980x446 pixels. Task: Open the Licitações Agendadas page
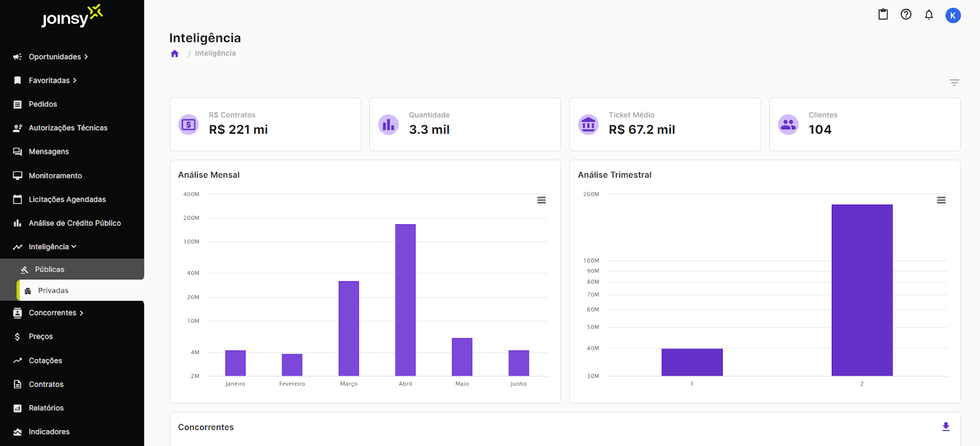coord(67,200)
